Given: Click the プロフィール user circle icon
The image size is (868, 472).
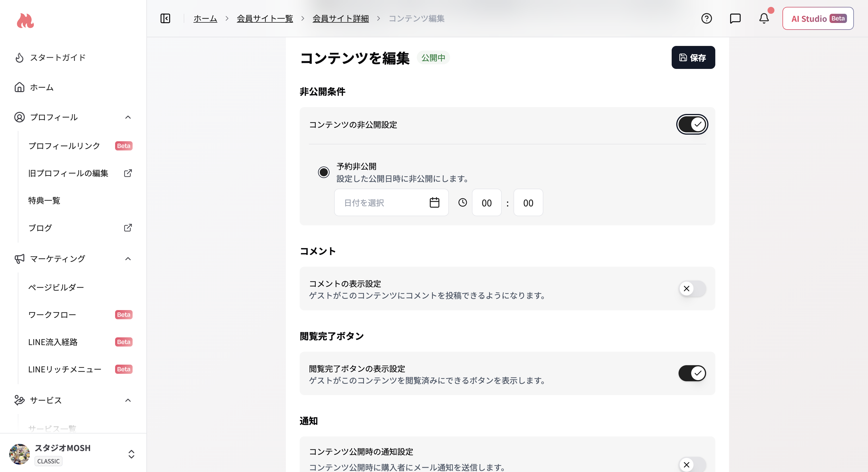Looking at the screenshot, I should coord(20,117).
